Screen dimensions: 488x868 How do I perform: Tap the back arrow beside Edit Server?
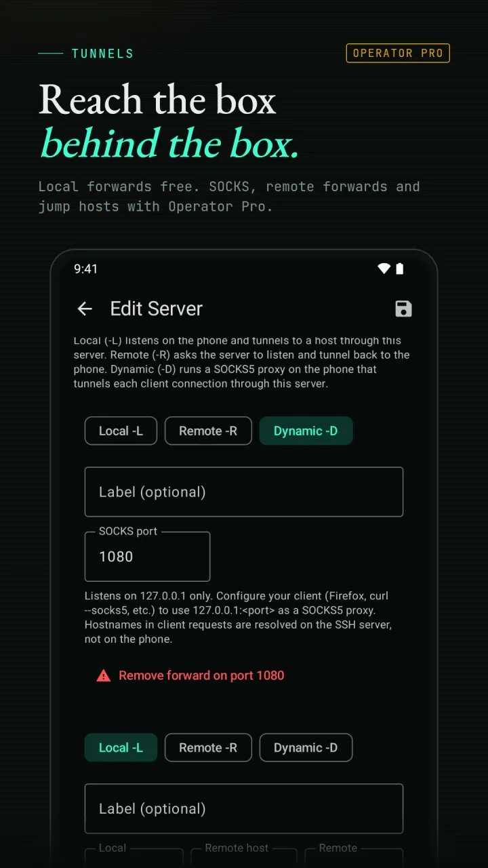85,309
